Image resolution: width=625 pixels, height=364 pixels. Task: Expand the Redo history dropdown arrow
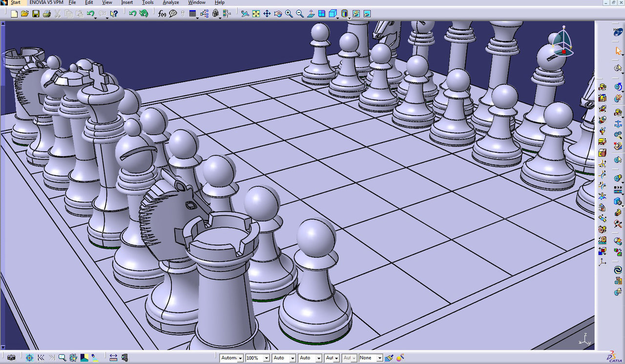pyautogui.click(x=107, y=17)
